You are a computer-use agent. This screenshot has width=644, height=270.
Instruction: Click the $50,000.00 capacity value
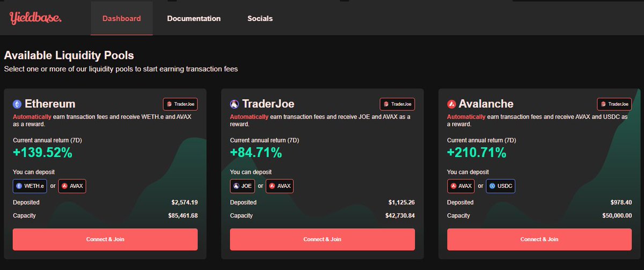617,216
